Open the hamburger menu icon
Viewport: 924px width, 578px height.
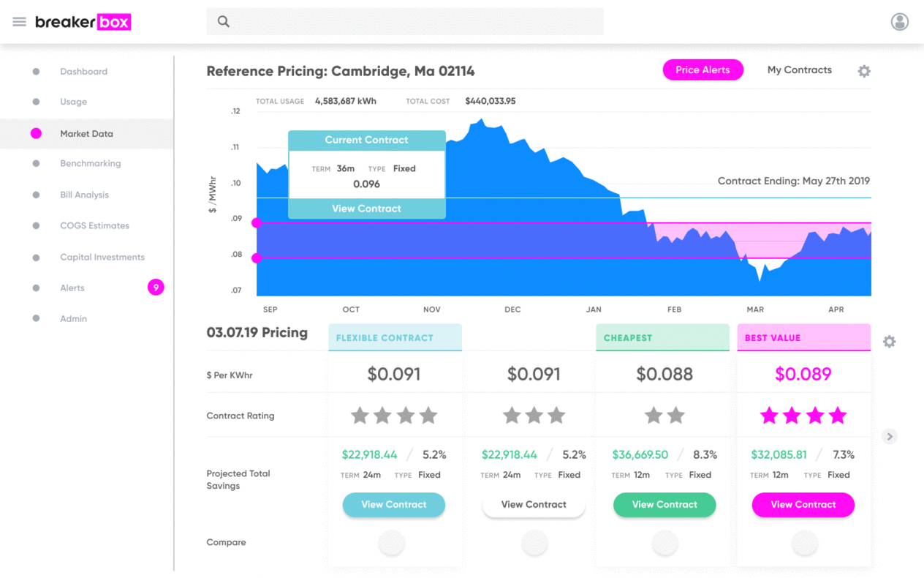20,22
